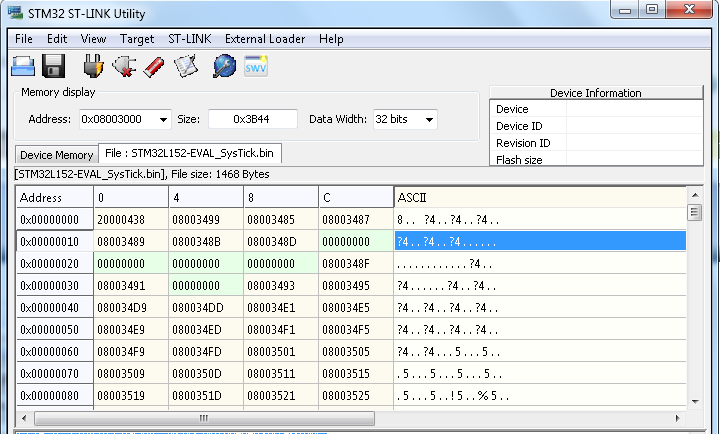Screen dimensions: 720x434
Task: Open the Help menu
Action: point(331,39)
